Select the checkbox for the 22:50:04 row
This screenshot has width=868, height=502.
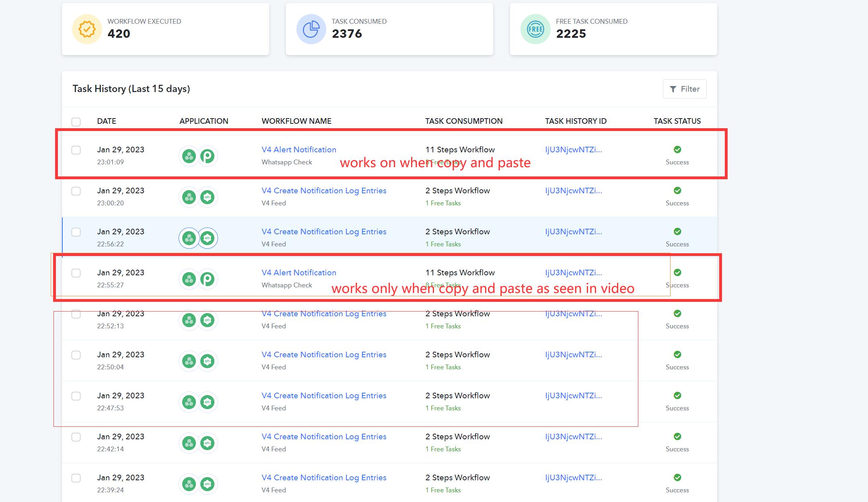click(x=76, y=355)
